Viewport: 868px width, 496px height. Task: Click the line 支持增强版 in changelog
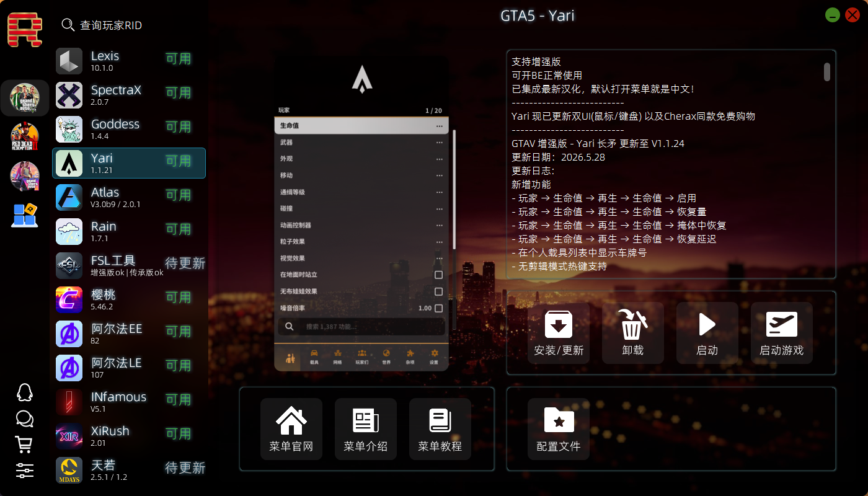(536, 62)
